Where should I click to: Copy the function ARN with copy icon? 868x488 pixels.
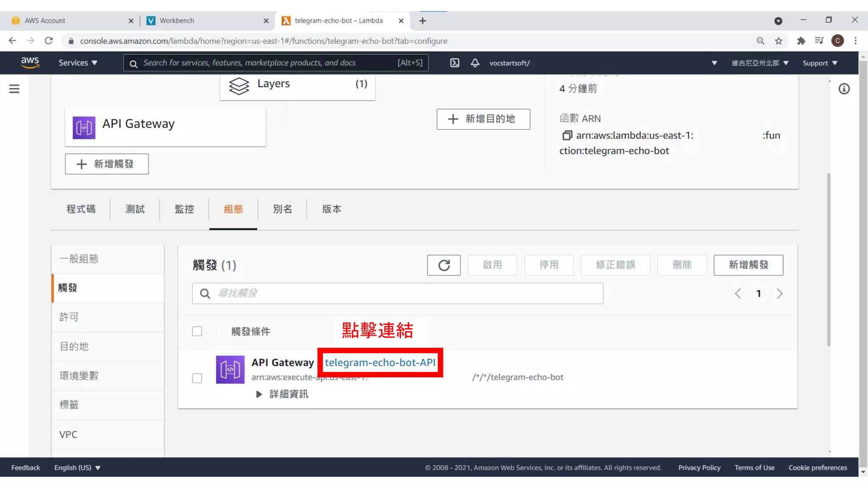567,135
